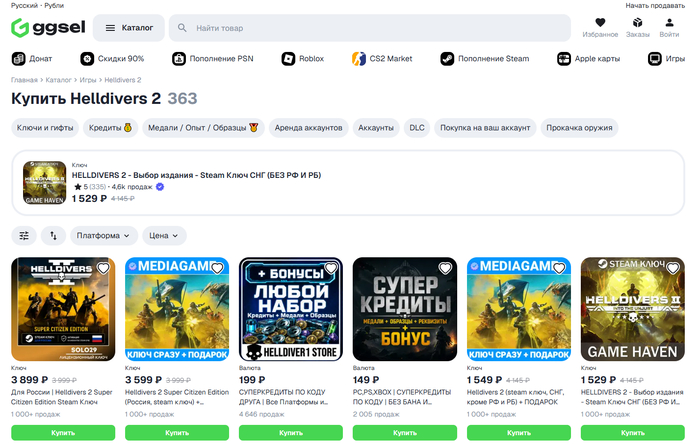
Task: Click the Найти товар search field
Action: click(370, 28)
